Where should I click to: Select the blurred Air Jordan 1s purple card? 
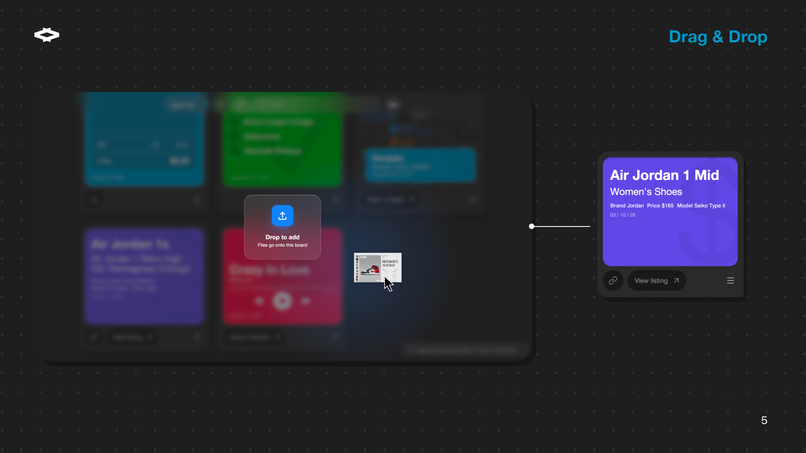tap(144, 277)
